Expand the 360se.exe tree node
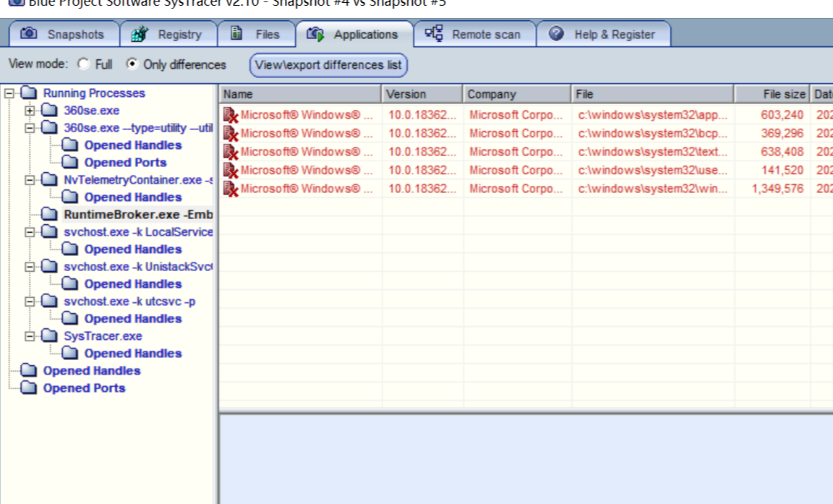The height and width of the screenshot is (504, 833). click(30, 111)
